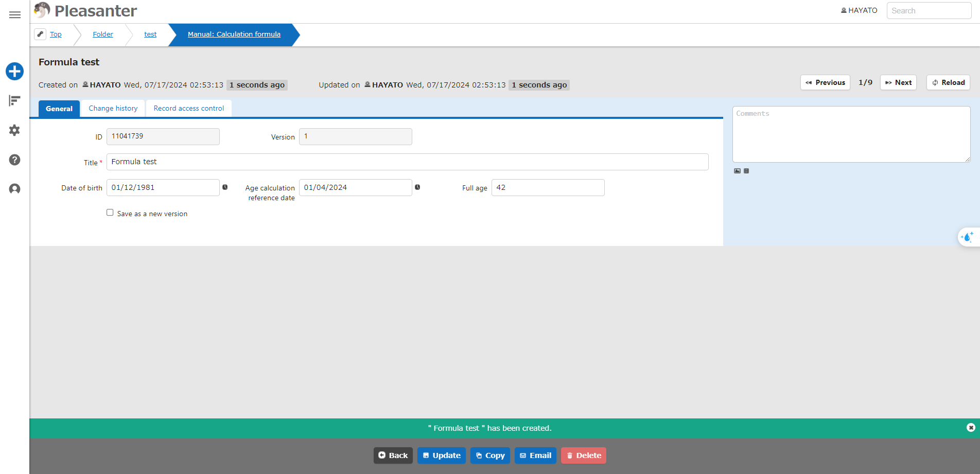Viewport: 980px width, 474px height.
Task: Click the ID field value 11041739
Action: [163, 136]
